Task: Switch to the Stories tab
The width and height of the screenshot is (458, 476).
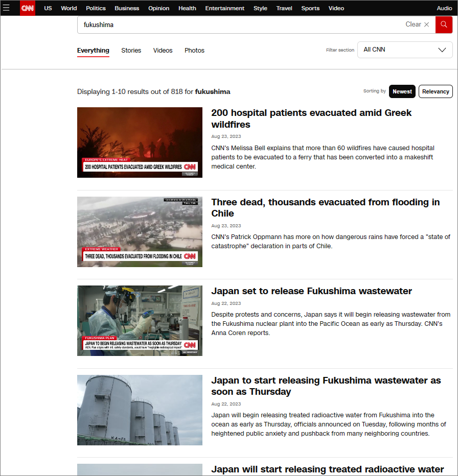Action: [131, 51]
